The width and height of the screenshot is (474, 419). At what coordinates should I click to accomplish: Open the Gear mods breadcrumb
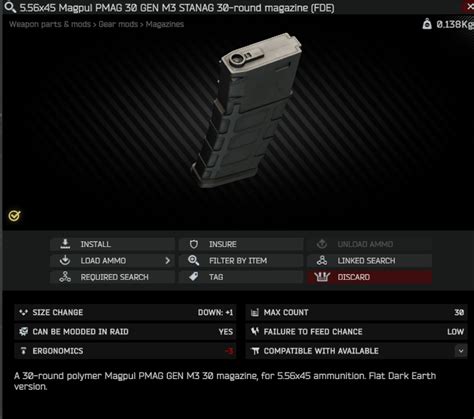tap(118, 24)
